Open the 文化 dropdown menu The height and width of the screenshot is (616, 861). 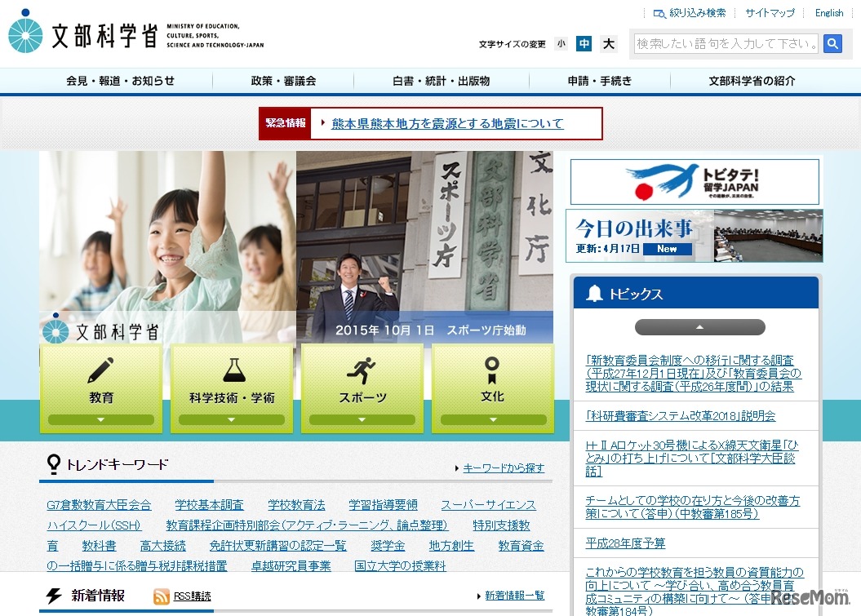492,419
